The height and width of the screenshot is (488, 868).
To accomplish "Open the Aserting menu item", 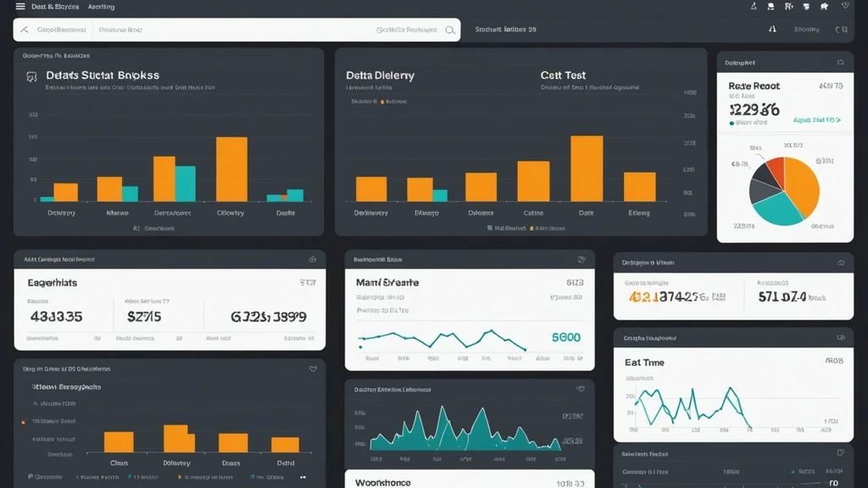I will tap(102, 7).
